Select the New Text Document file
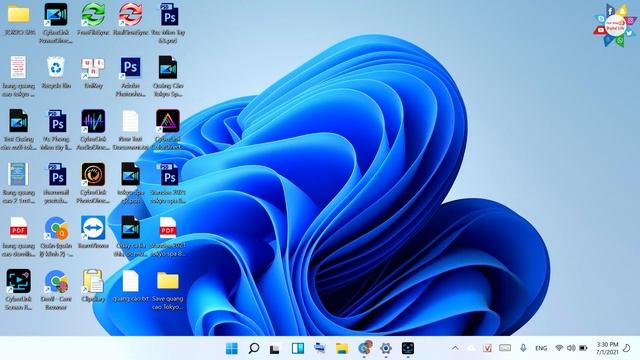 click(131, 121)
